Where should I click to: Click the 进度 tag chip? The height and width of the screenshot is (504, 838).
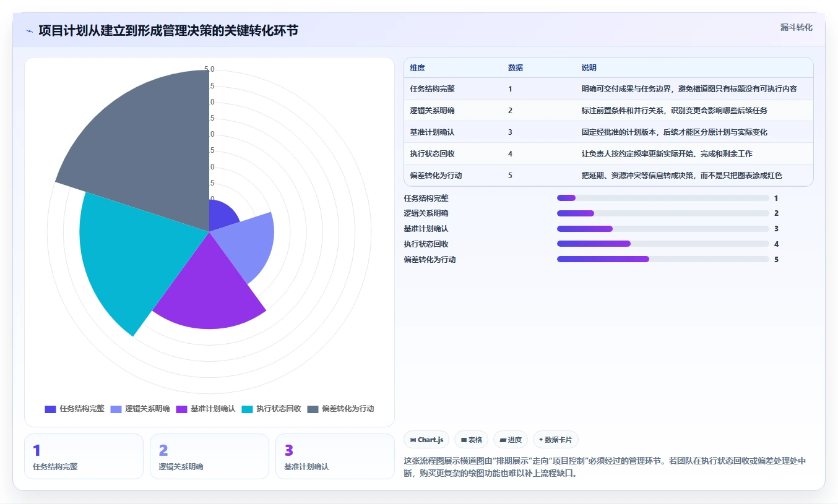coord(511,440)
